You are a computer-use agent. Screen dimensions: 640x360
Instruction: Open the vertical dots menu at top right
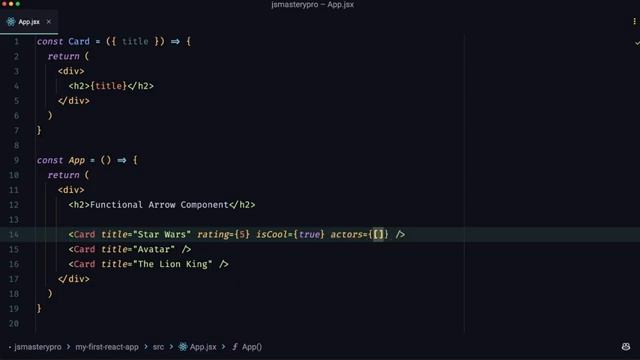pyautogui.click(x=634, y=21)
